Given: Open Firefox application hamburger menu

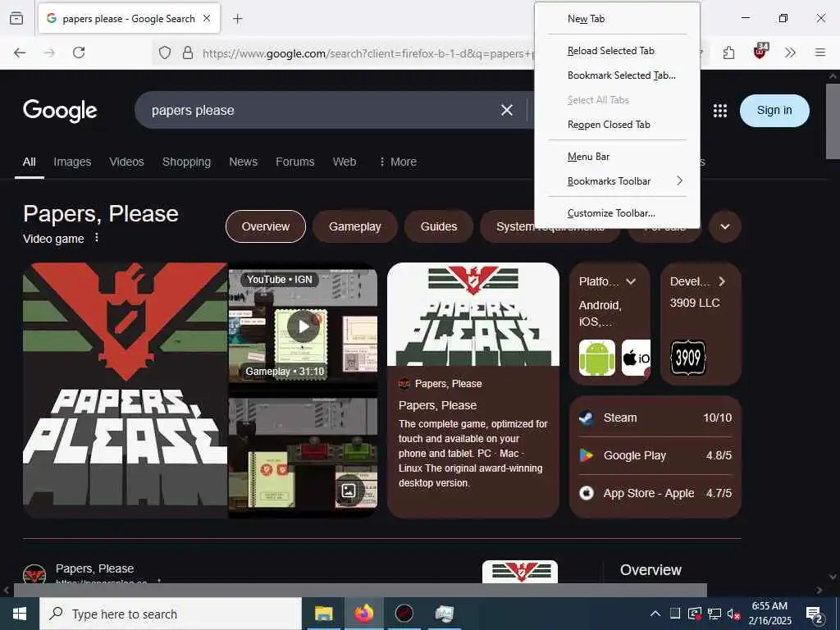Looking at the screenshot, I should [820, 52].
